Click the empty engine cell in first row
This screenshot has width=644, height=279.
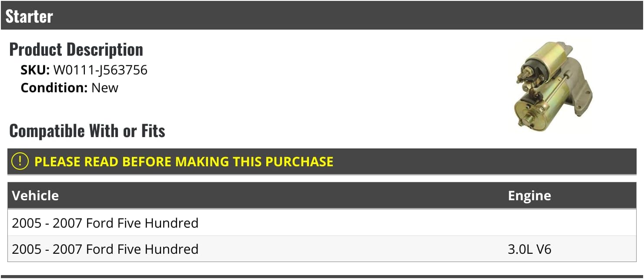click(x=566, y=223)
